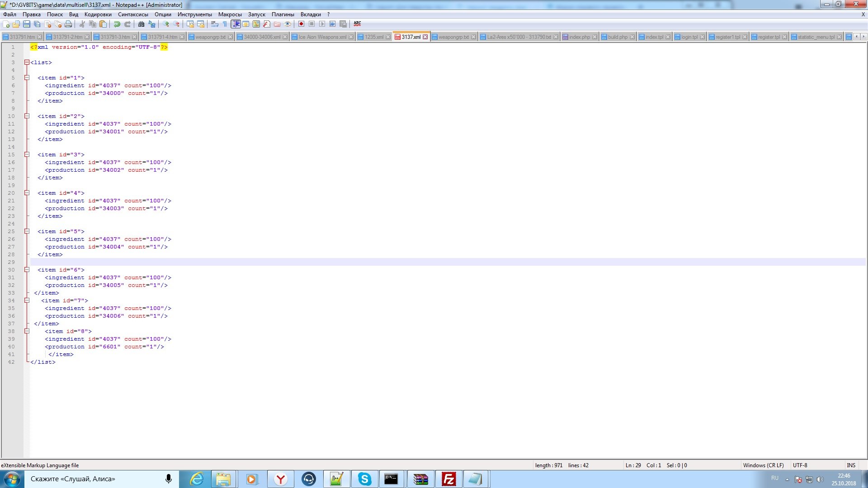Open Yandex Browser from taskbar
868x488 pixels.
281,479
